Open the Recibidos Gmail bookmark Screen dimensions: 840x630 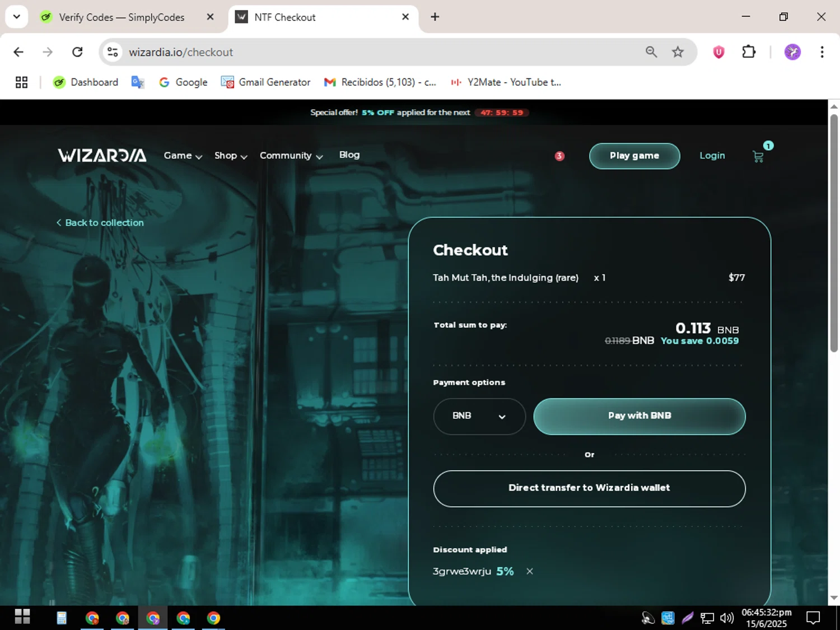click(380, 82)
